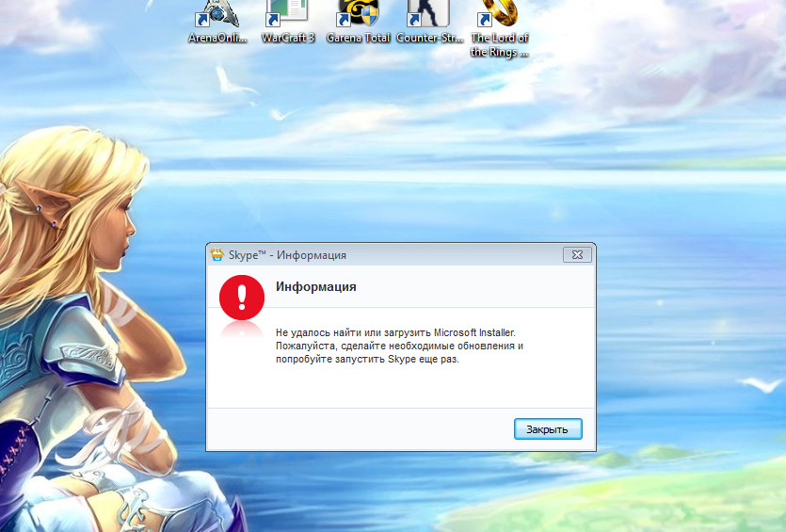The image size is (786, 532).
Task: Click the 'Garena Total' icon label text
Action: tap(358, 39)
